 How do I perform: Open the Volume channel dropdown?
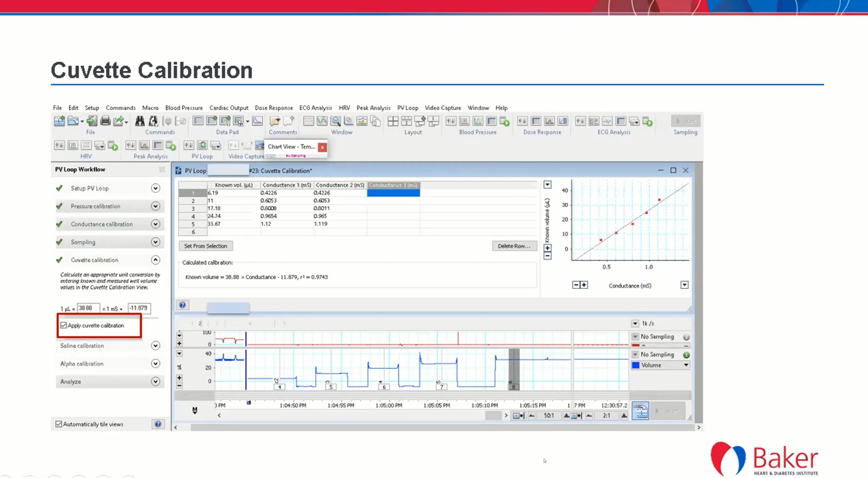(x=686, y=365)
